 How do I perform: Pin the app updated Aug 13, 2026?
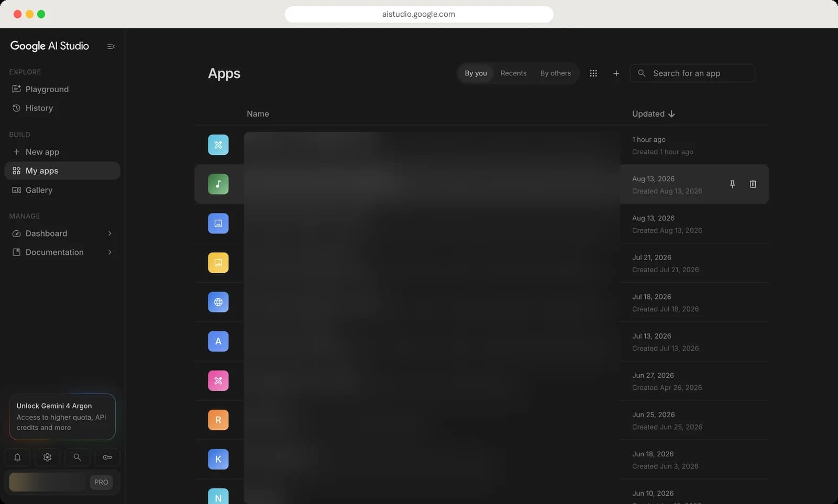pos(732,184)
